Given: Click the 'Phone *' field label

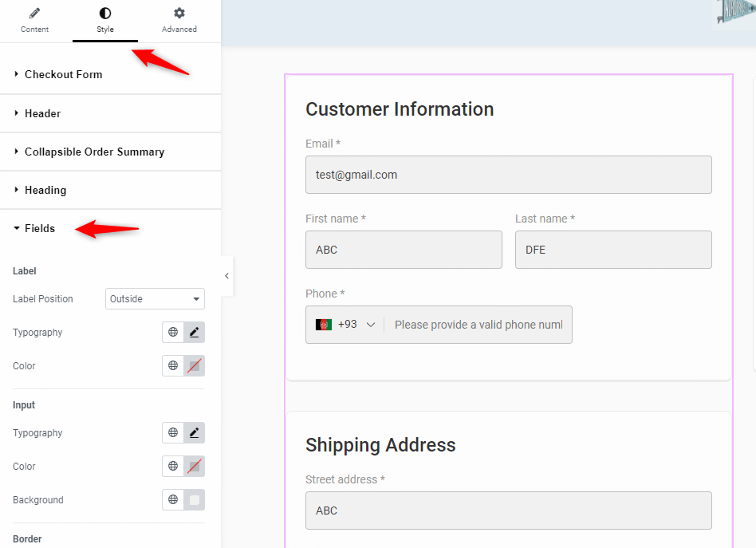Looking at the screenshot, I should [x=325, y=294].
